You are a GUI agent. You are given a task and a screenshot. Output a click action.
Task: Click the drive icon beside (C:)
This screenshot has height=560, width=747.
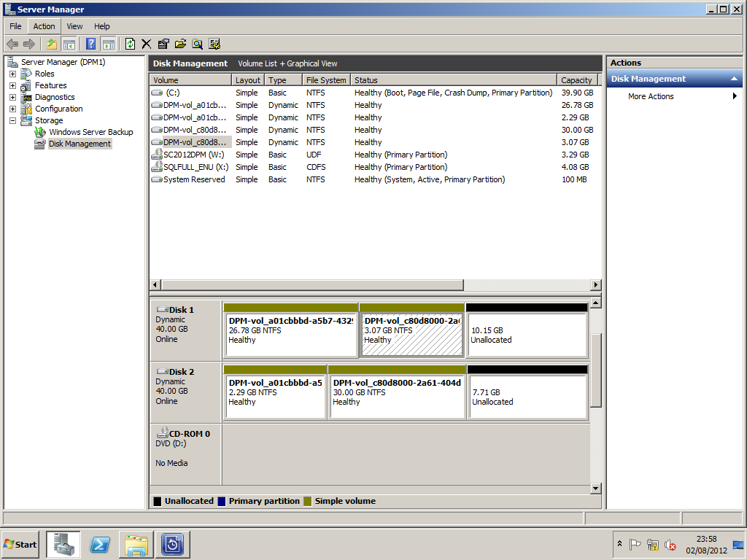click(157, 93)
